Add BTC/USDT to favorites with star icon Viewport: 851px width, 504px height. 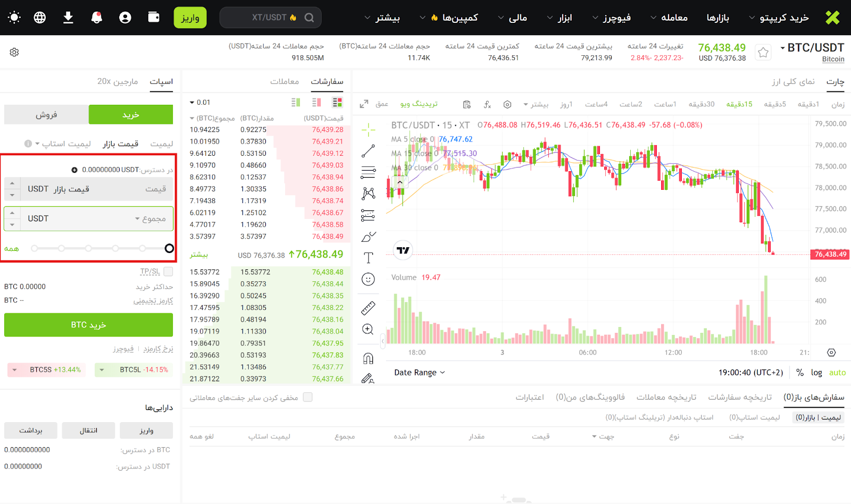(763, 52)
